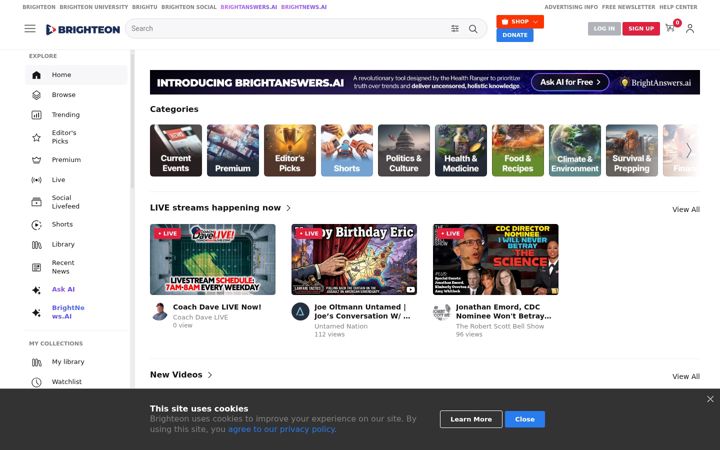
Task: Open the hamburger menu icon
Action: click(30, 28)
